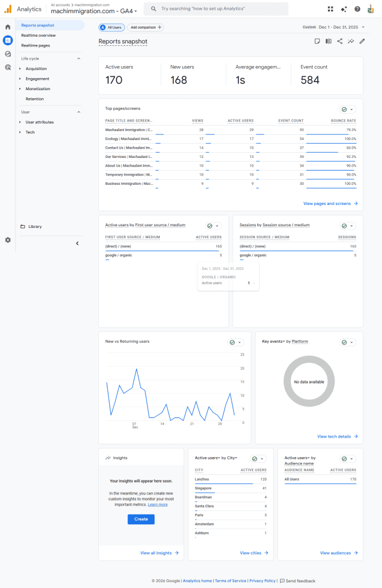Screen dimensions: 382x588
Task: Collapse the Life cycle section
Action: pyautogui.click(x=79, y=59)
